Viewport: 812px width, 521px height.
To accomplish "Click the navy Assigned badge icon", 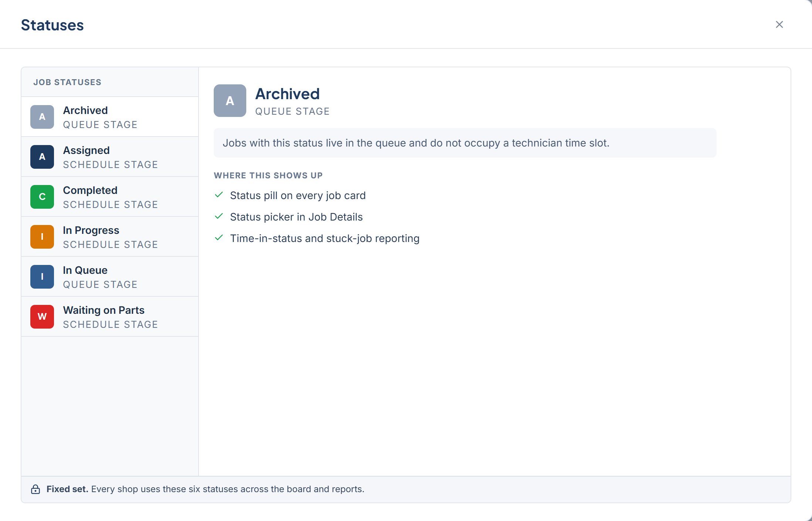I will pos(42,157).
